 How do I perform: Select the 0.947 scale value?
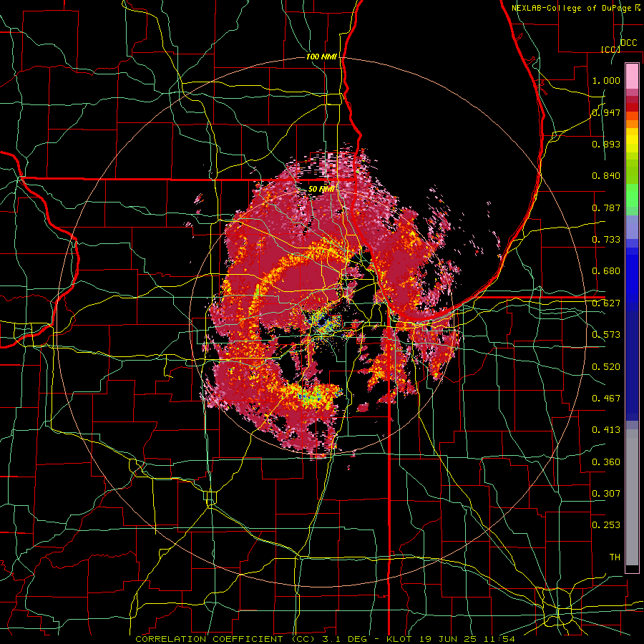(x=606, y=112)
